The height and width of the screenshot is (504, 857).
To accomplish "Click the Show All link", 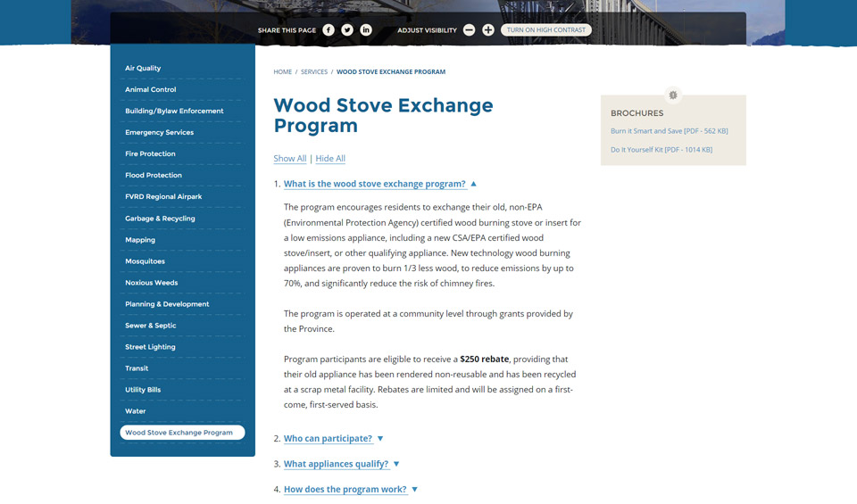I will (x=289, y=159).
